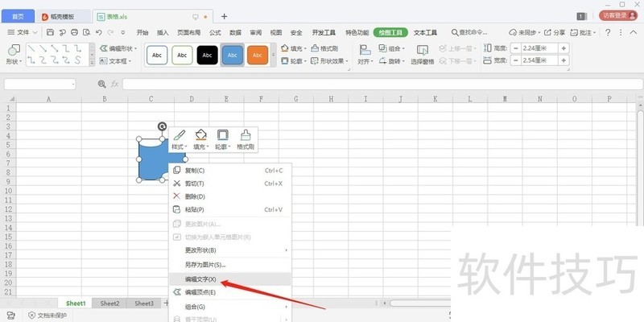This screenshot has width=644, height=322.
Task: Choose 编辑文字(X) from the context menu
Action: click(x=230, y=279)
